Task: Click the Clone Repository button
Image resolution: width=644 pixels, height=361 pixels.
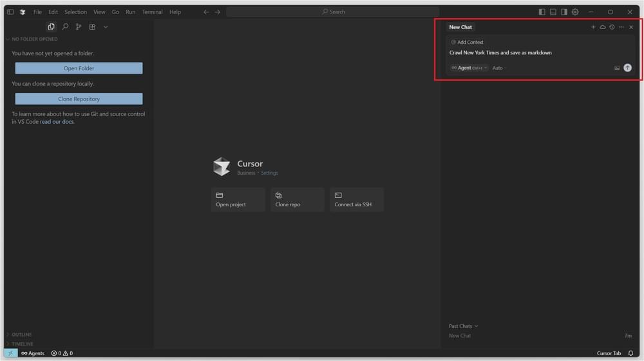Action: (x=79, y=99)
